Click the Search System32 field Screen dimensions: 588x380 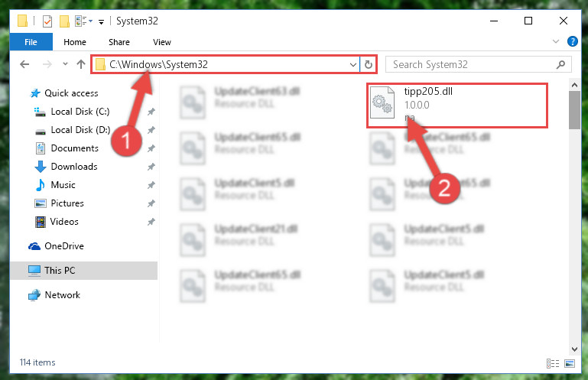[472, 64]
